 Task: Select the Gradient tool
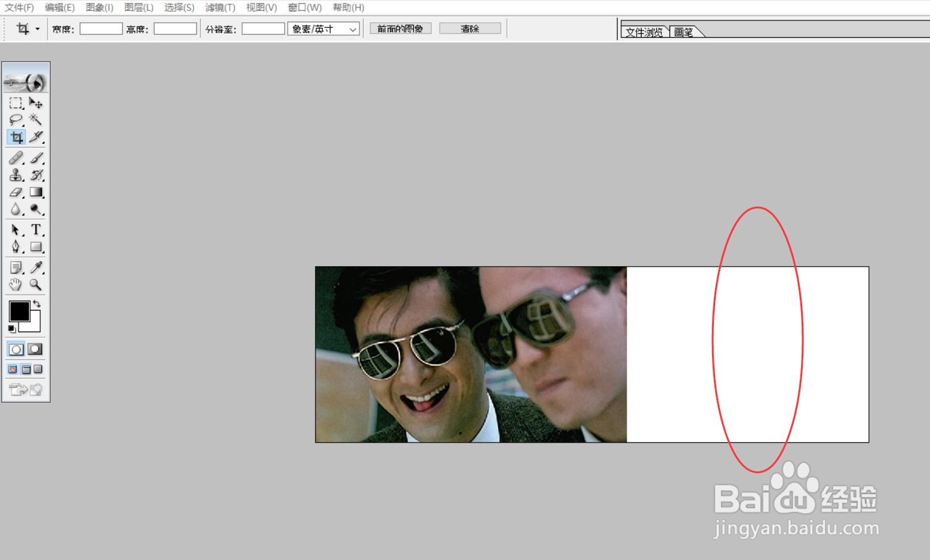click(36, 193)
